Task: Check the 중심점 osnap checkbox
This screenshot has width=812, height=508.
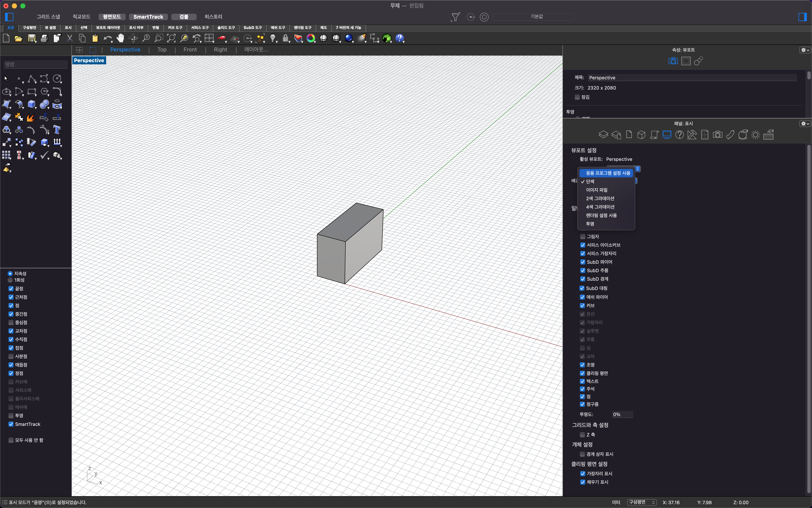Action: coord(11,323)
